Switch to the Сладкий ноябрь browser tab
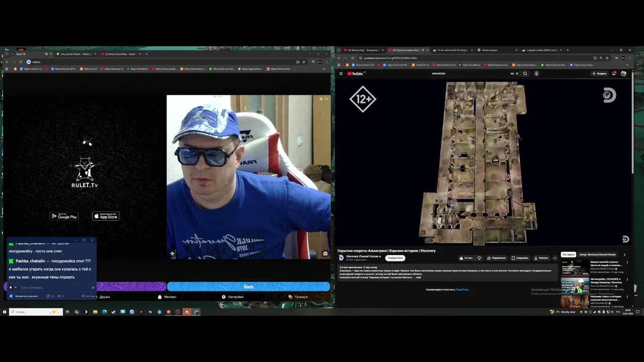 point(541,50)
